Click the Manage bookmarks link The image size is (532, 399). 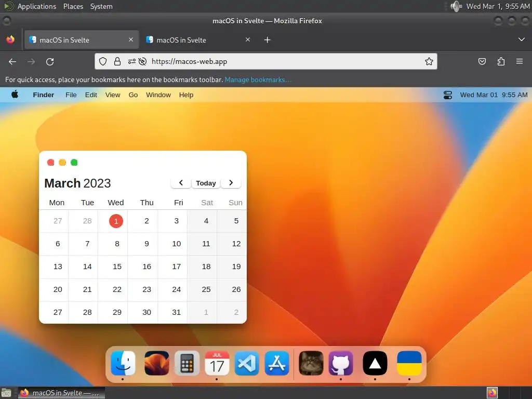pyautogui.click(x=258, y=79)
